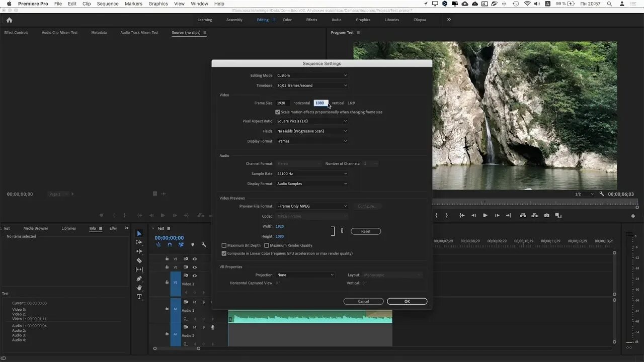The height and width of the screenshot is (362, 644).
Task: Open the Sample Rate dropdown
Action: (x=311, y=173)
